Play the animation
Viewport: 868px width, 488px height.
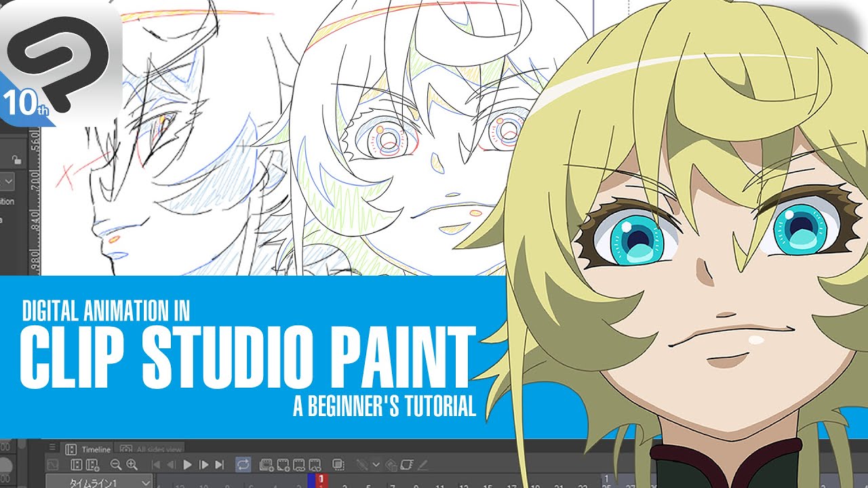[187, 464]
